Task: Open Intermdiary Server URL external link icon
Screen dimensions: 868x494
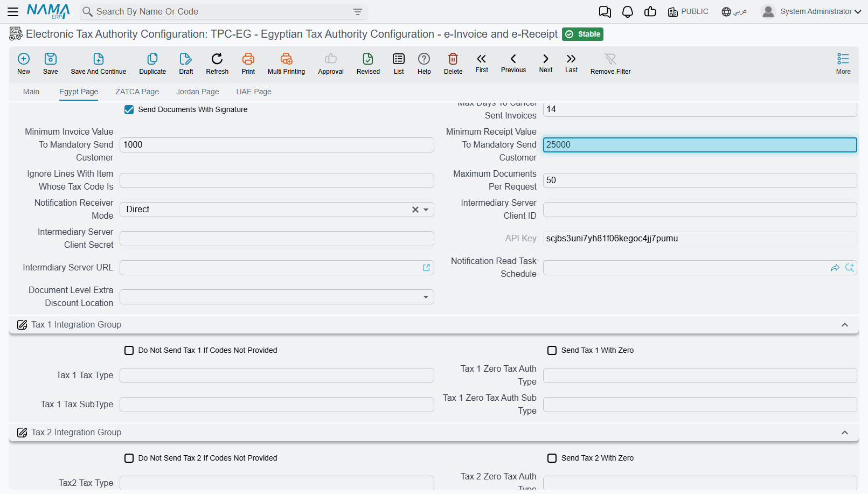Action: pos(426,268)
